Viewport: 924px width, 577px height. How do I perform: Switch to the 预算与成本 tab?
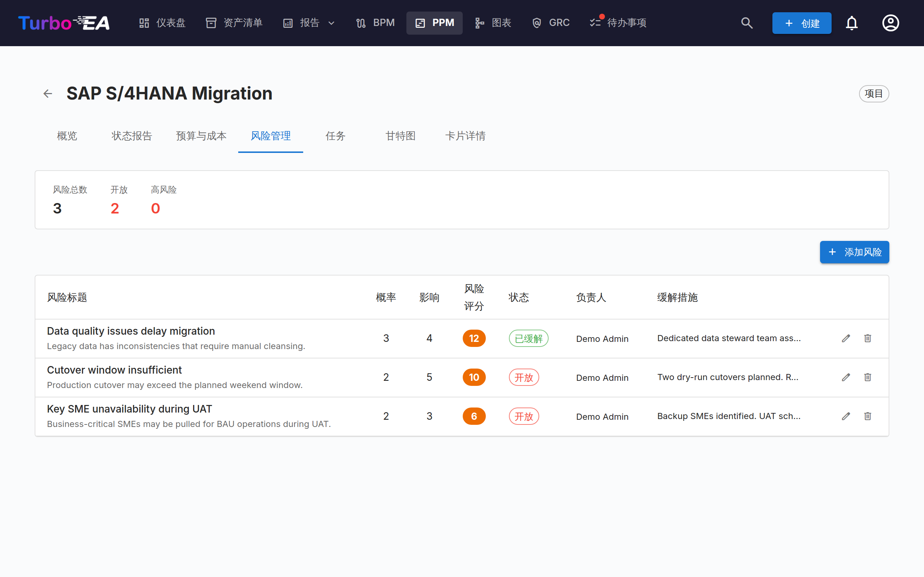click(x=201, y=136)
